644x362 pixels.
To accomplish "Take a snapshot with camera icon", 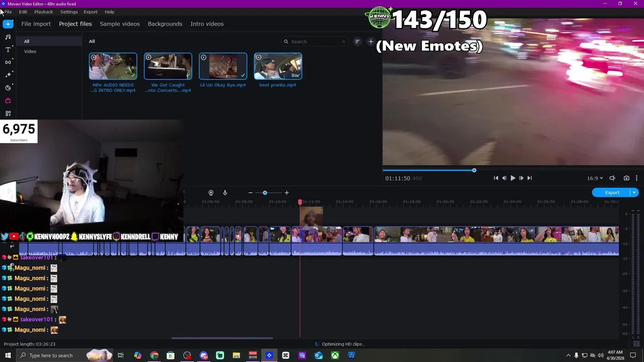I will coord(626,178).
